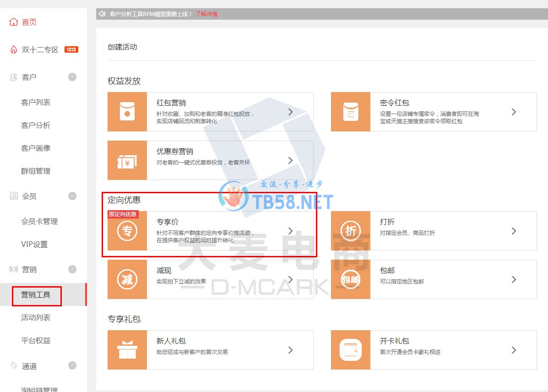Click the 包邮 free shipping icon
The height and width of the screenshot is (392, 548).
(351, 279)
